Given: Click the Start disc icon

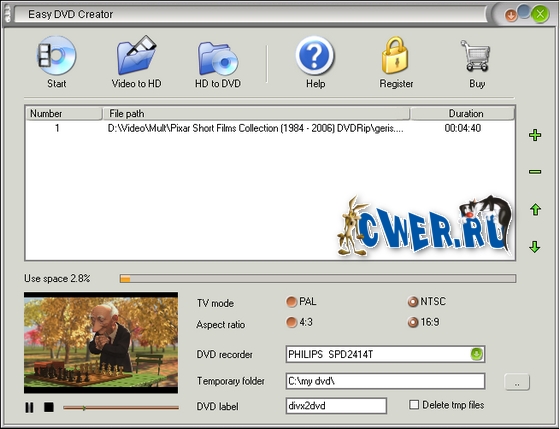Looking at the screenshot, I should (56, 56).
